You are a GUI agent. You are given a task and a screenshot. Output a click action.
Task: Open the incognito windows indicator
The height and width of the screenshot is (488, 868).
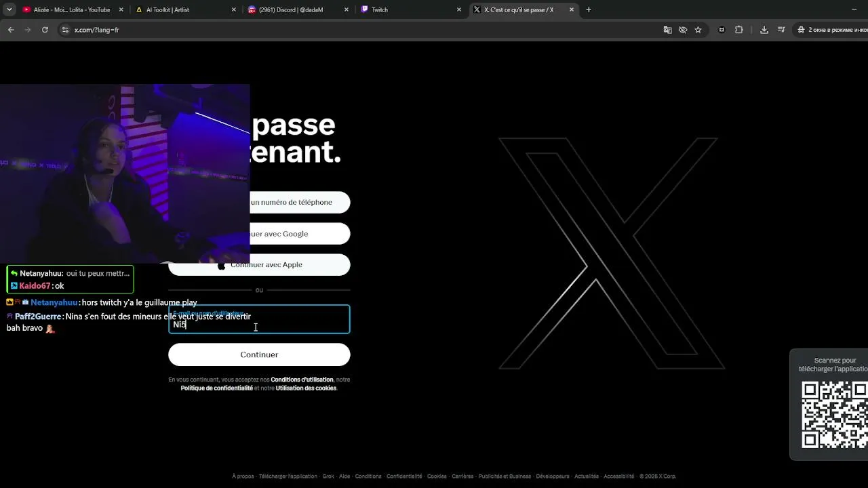click(831, 30)
